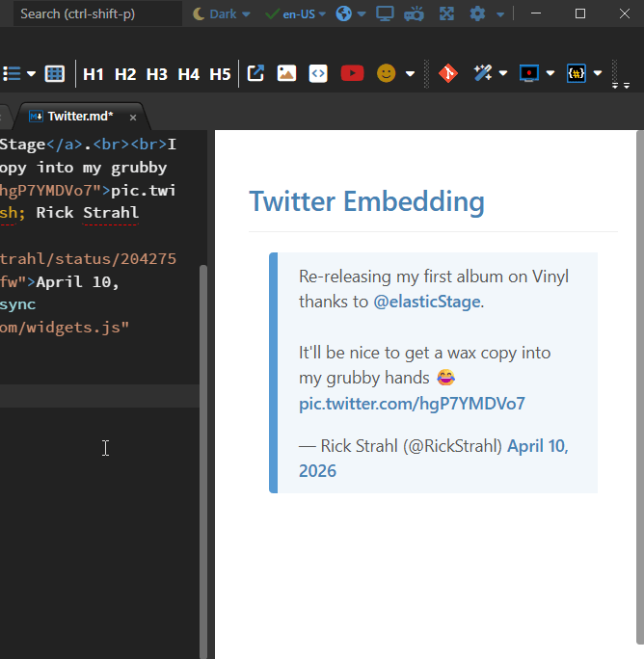Viewport: 644px width, 659px height.
Task: Apply H2 heading formatting
Action: [125, 74]
